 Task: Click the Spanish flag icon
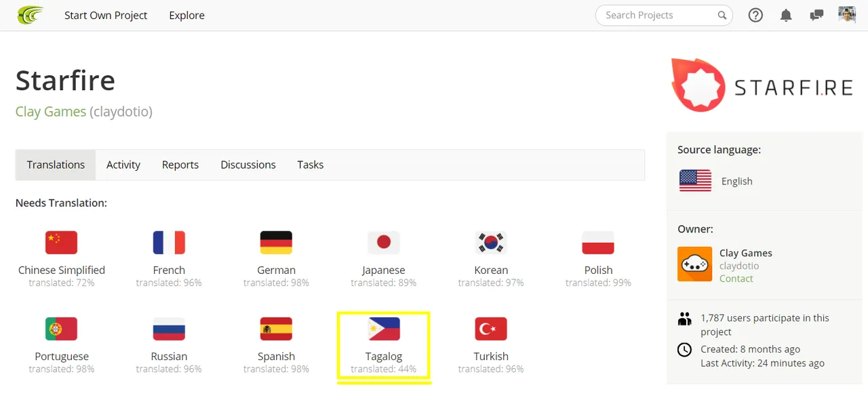point(276,329)
